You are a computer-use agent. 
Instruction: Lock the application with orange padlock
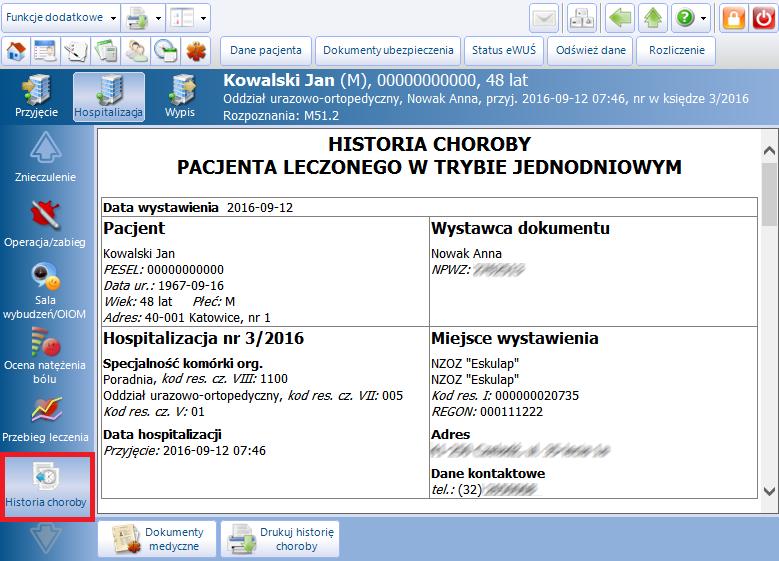point(734,18)
